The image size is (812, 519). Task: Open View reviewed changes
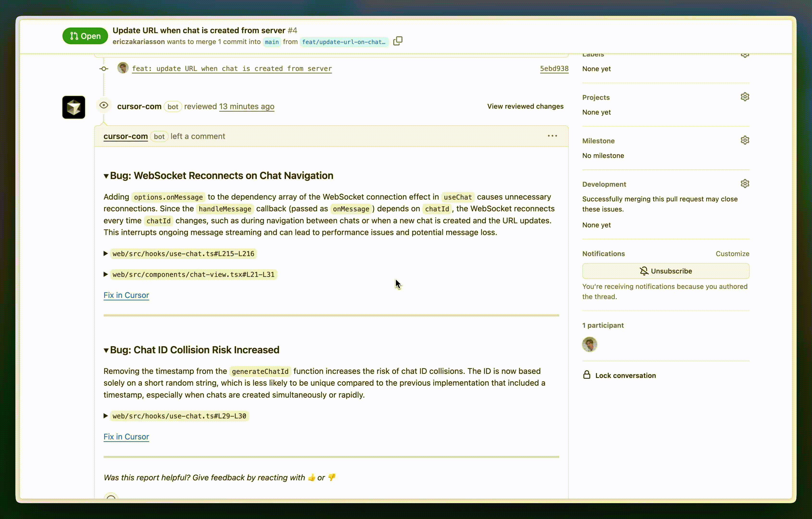tap(525, 106)
